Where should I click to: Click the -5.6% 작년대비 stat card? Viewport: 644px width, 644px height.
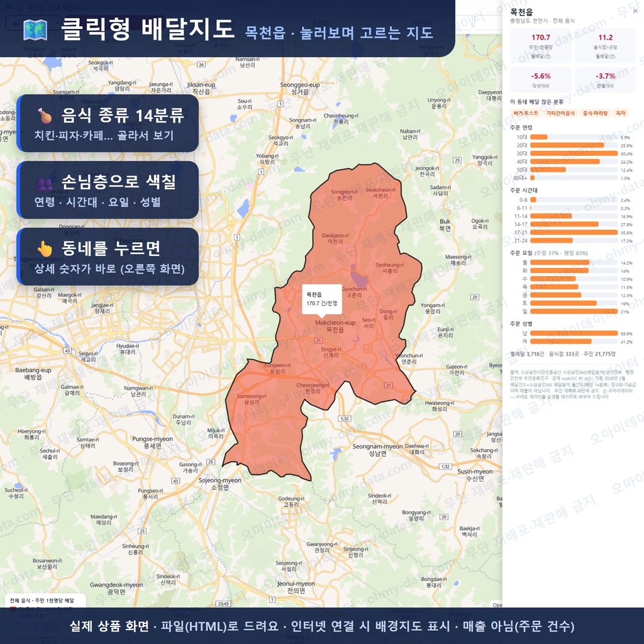pyautogui.click(x=541, y=80)
